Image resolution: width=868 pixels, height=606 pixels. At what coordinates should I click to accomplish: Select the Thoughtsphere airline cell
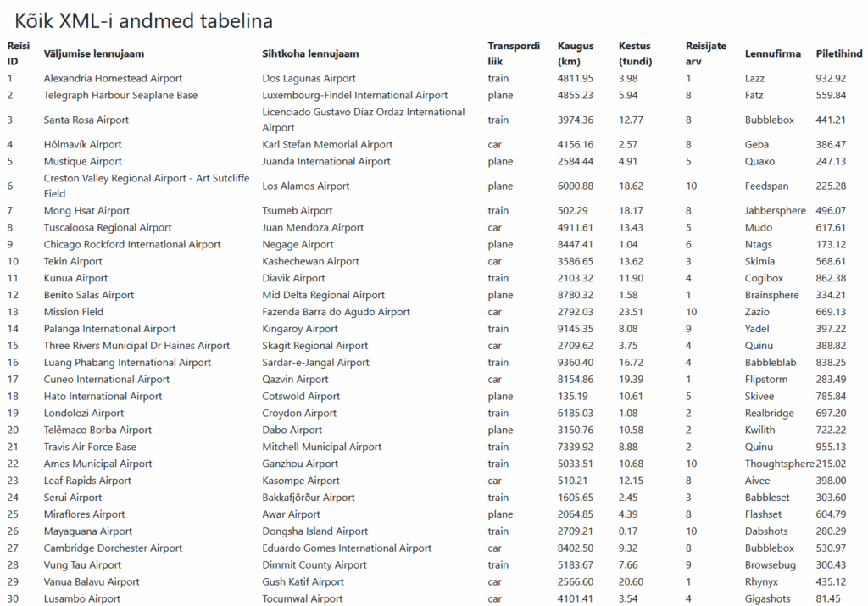point(779,464)
